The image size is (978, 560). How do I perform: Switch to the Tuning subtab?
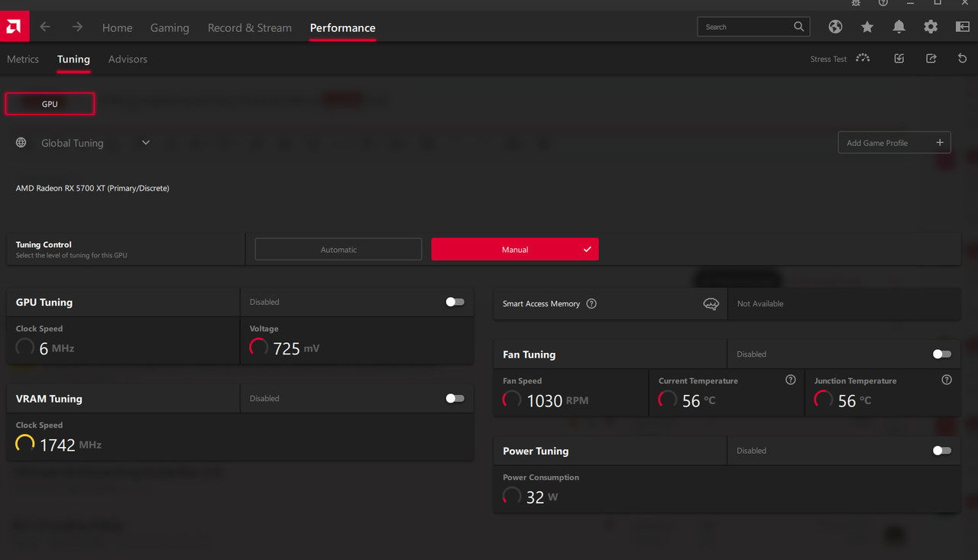(x=73, y=59)
